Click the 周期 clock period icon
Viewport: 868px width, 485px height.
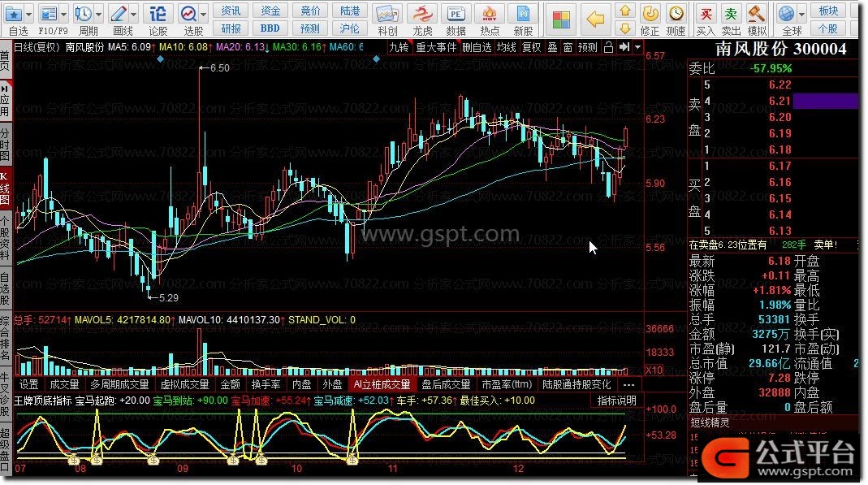[84, 13]
